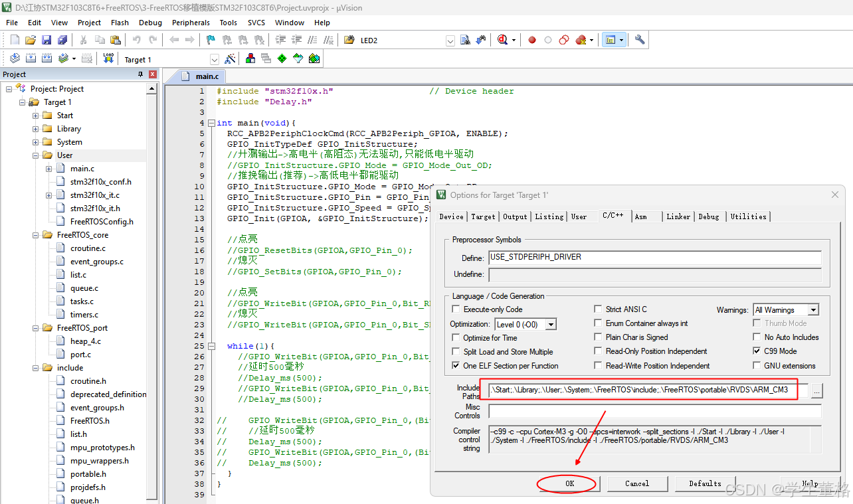The height and width of the screenshot is (504, 853).
Task: Open the Target 1 selection dropdown
Action: point(215,59)
